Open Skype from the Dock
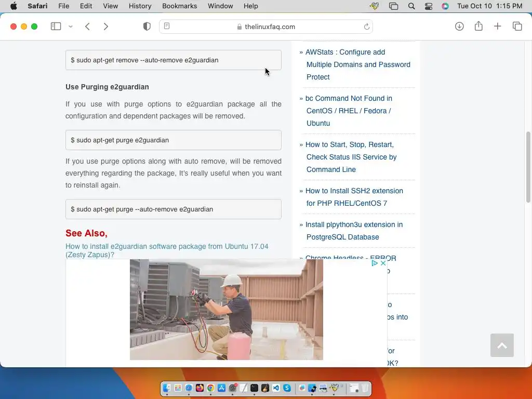This screenshot has height=399, width=532. tap(287, 388)
